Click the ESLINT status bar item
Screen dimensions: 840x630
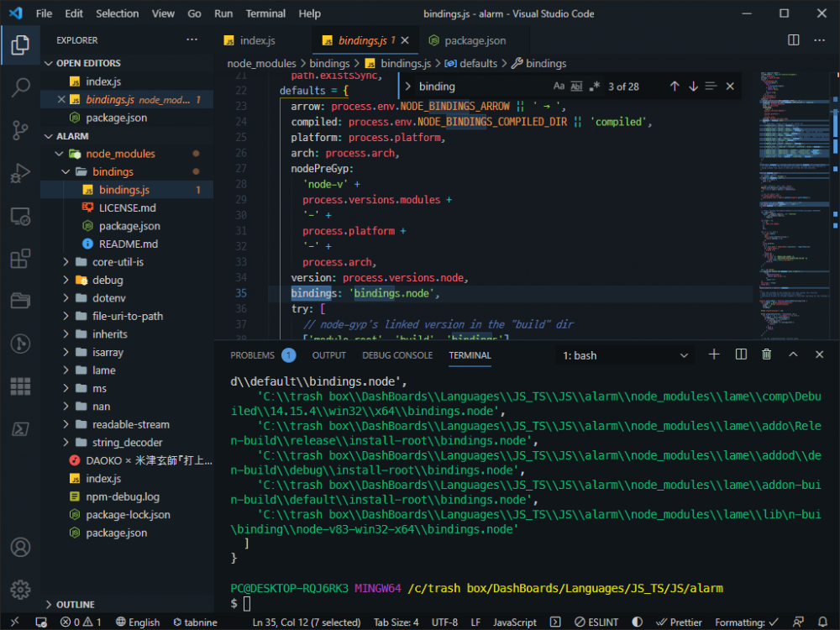[596, 622]
